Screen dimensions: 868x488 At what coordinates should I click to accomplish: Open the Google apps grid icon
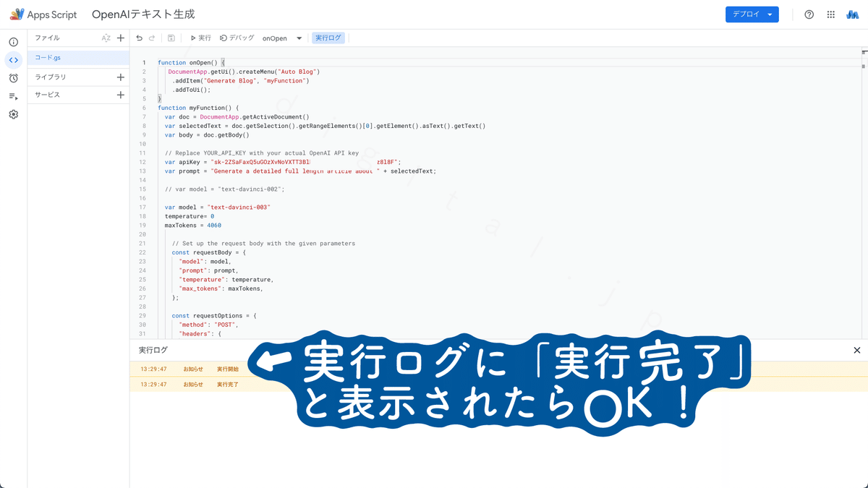pos(831,14)
